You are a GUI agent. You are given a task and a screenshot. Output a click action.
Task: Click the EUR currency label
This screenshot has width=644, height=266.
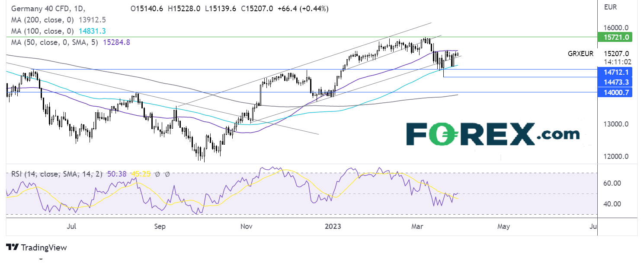(611, 7)
